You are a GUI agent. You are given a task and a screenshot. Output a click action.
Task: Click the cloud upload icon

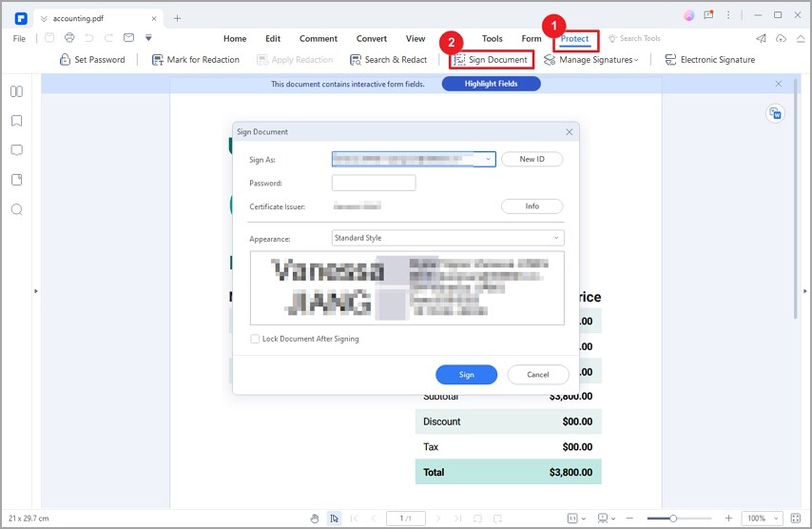coord(781,38)
